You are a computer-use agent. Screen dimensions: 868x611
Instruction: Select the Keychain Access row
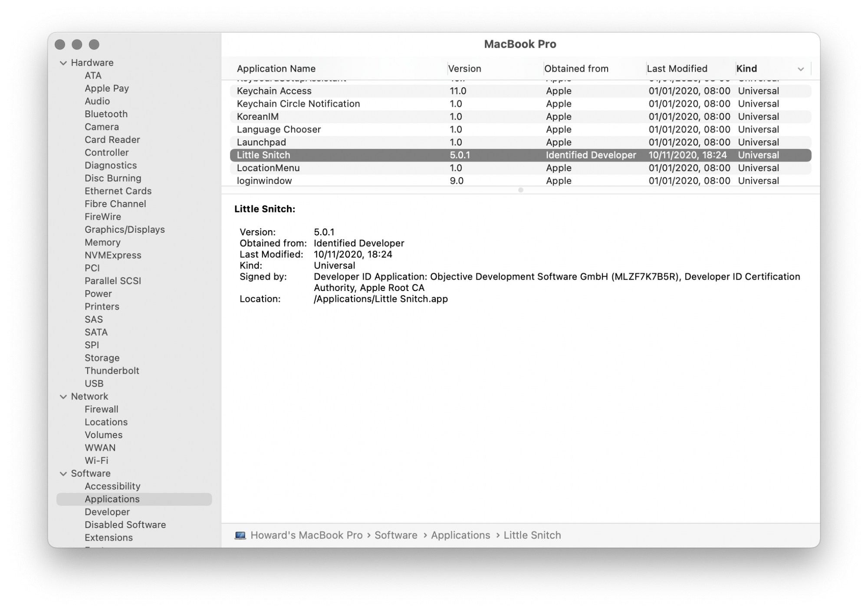point(274,91)
